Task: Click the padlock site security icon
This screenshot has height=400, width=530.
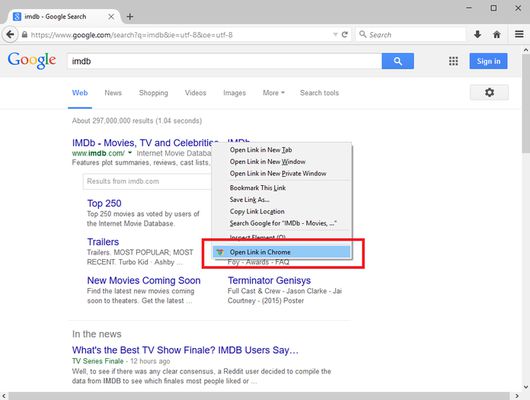Action: tap(24, 34)
